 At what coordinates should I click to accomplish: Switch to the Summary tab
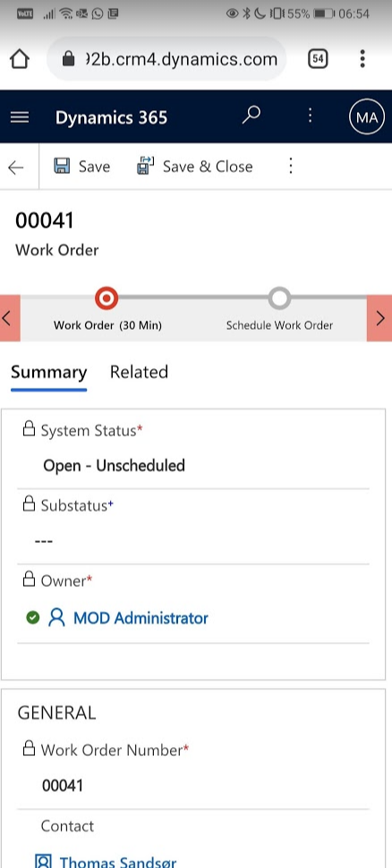[x=48, y=372]
